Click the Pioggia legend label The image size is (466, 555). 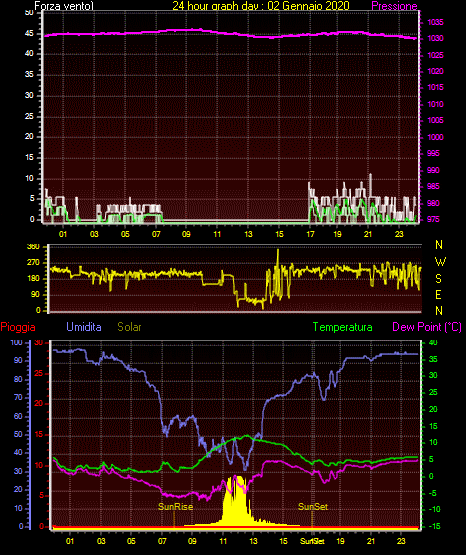tap(18, 327)
